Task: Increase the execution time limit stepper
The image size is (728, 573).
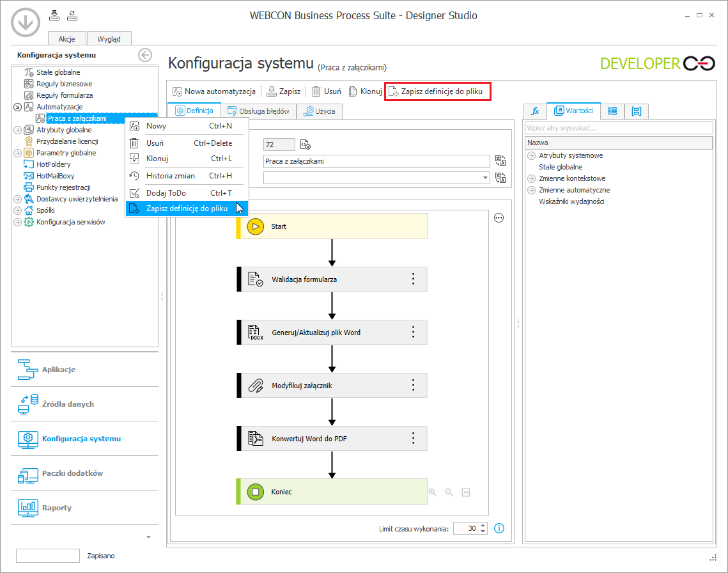Action: click(483, 526)
